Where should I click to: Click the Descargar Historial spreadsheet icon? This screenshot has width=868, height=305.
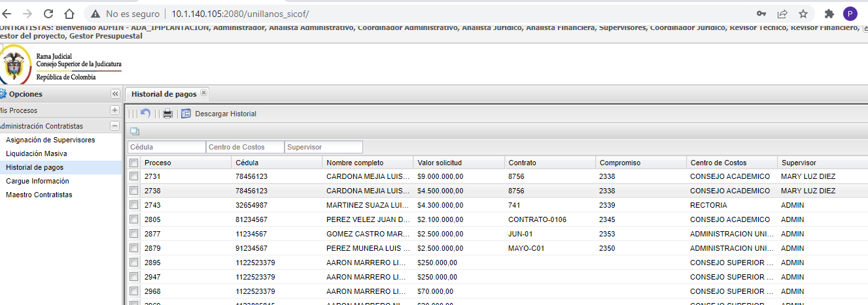tap(186, 114)
